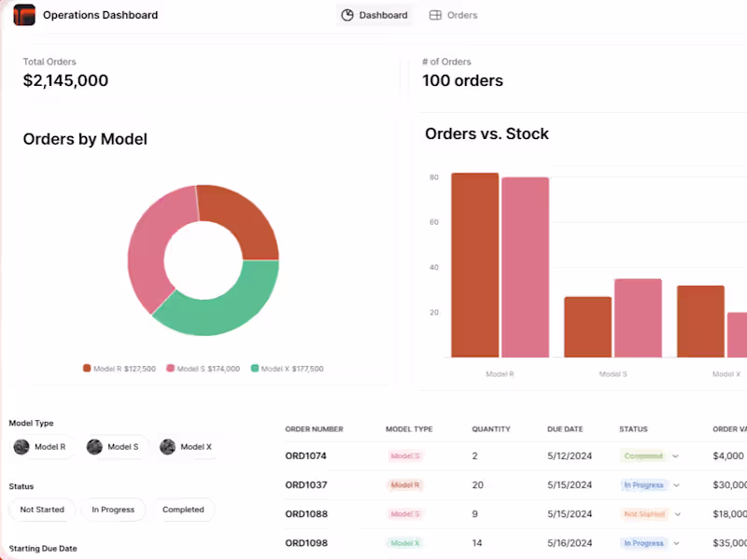Image resolution: width=747 pixels, height=560 pixels.
Task: Toggle the Completed status filter
Action: (183, 510)
